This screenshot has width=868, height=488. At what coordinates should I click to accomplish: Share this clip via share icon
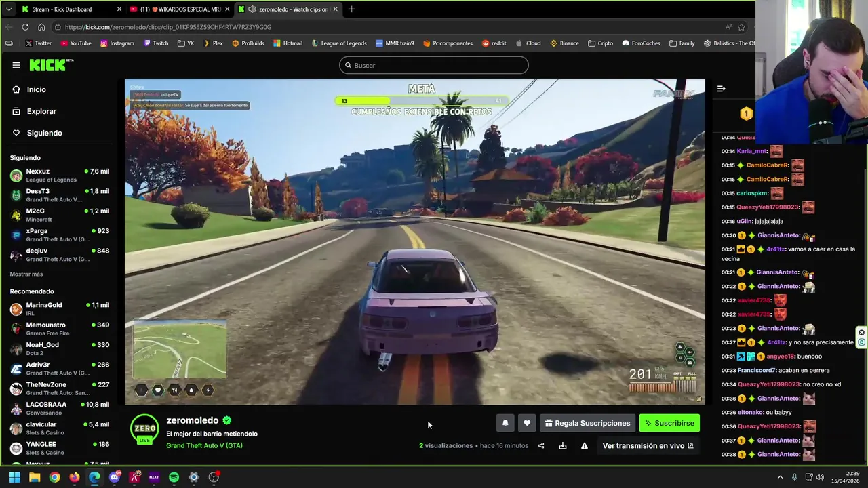point(541,445)
